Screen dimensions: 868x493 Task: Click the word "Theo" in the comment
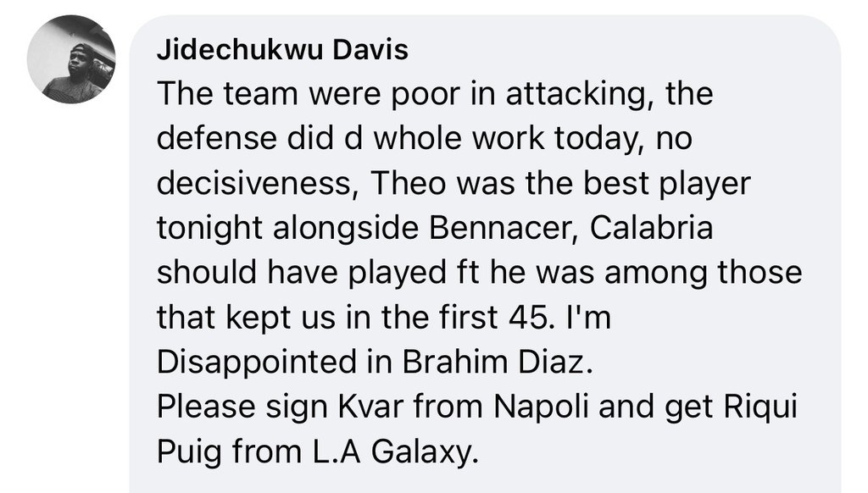click(x=408, y=183)
